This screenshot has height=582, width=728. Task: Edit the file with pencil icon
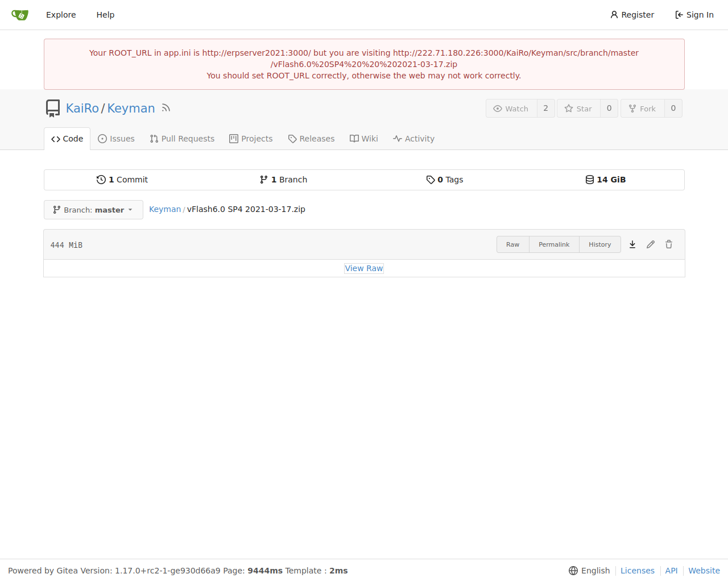(651, 244)
